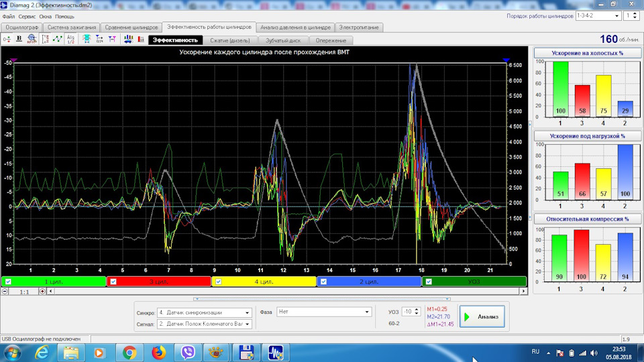
Task: Toggle the 4 цил. checkbox
Action: pyautogui.click(x=219, y=282)
